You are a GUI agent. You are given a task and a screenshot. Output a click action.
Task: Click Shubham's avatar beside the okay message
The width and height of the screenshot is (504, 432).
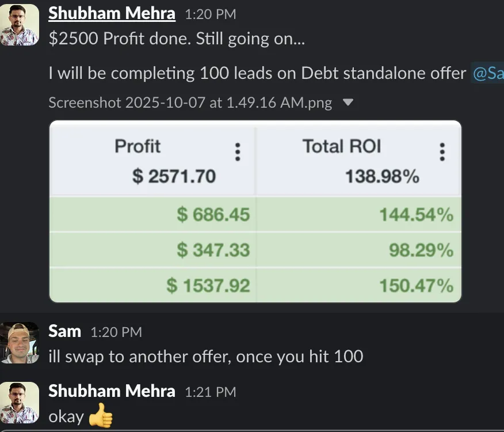click(20, 402)
